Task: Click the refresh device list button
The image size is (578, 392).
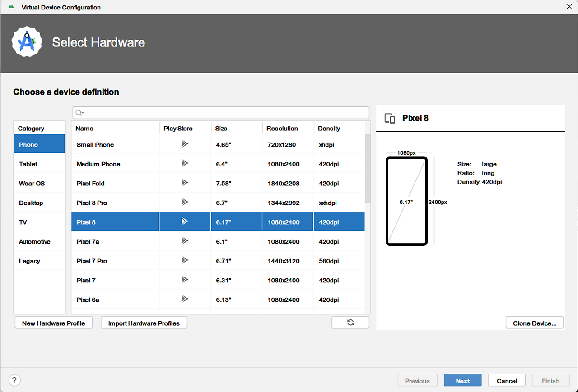Action: (x=350, y=323)
